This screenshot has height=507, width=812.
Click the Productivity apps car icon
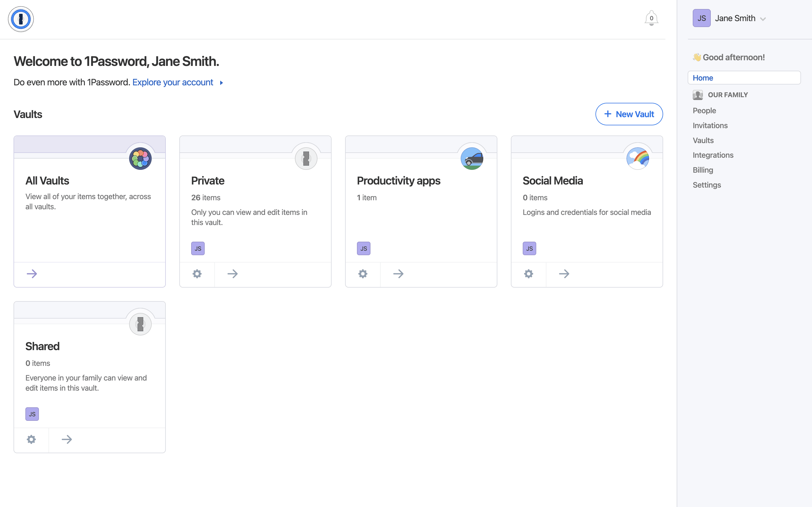472,159
